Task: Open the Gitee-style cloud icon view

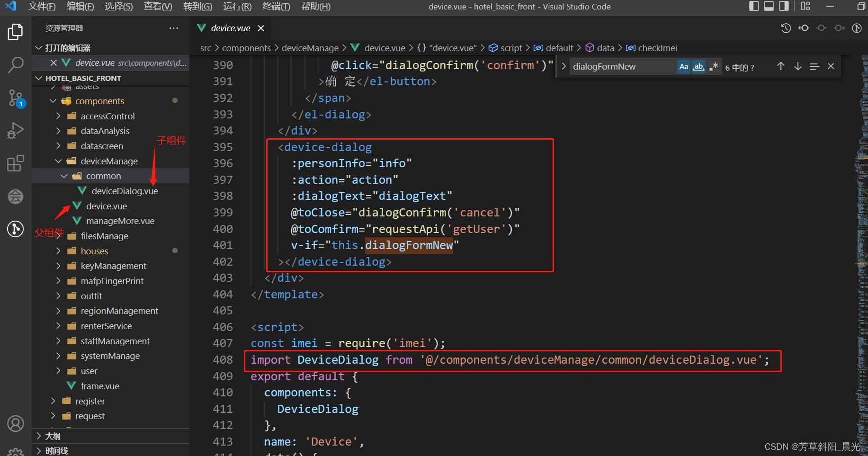Action: coord(15,196)
